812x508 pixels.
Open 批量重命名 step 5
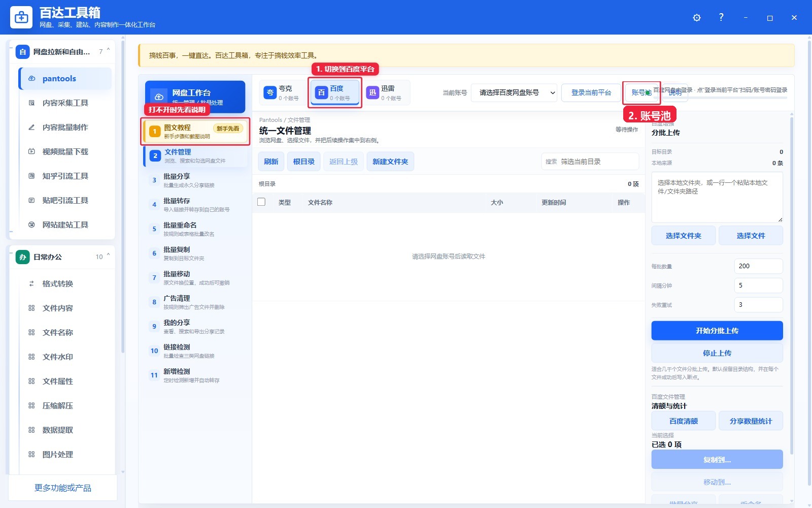pyautogui.click(x=196, y=229)
